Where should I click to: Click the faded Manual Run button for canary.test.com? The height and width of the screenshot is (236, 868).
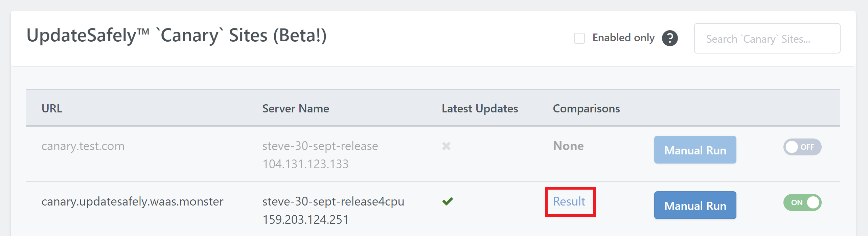(x=695, y=150)
